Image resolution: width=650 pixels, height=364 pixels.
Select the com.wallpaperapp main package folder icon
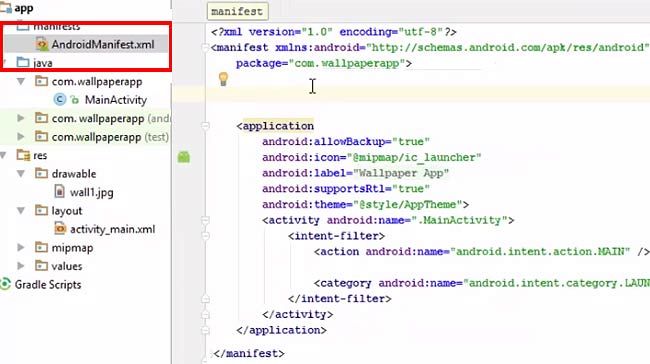[41, 81]
